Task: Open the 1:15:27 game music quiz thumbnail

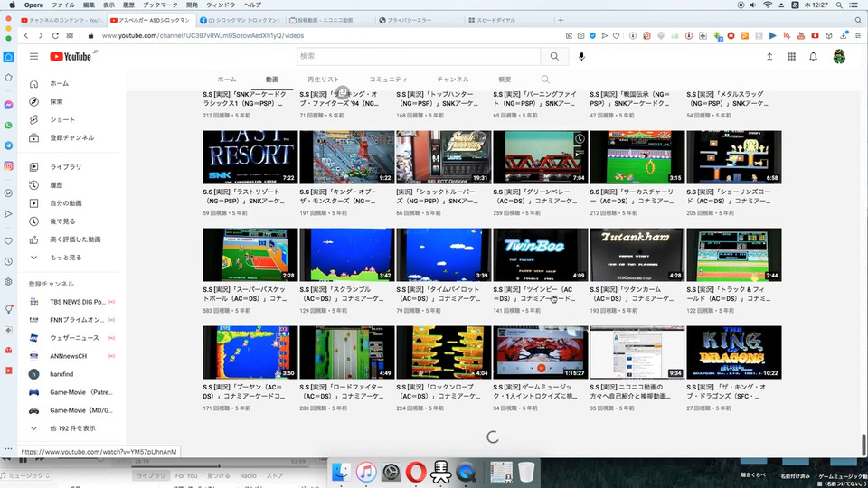Action: (541, 352)
